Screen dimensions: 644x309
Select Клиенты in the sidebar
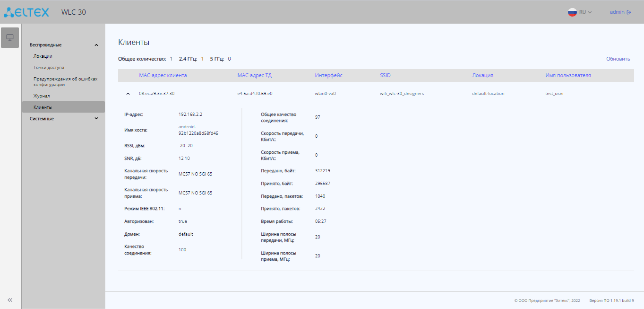tap(43, 107)
